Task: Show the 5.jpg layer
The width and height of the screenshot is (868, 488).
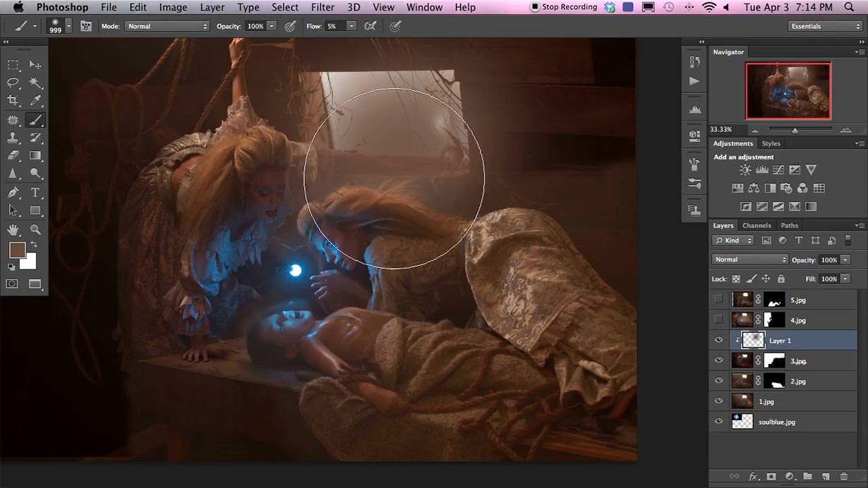Action: tap(718, 300)
